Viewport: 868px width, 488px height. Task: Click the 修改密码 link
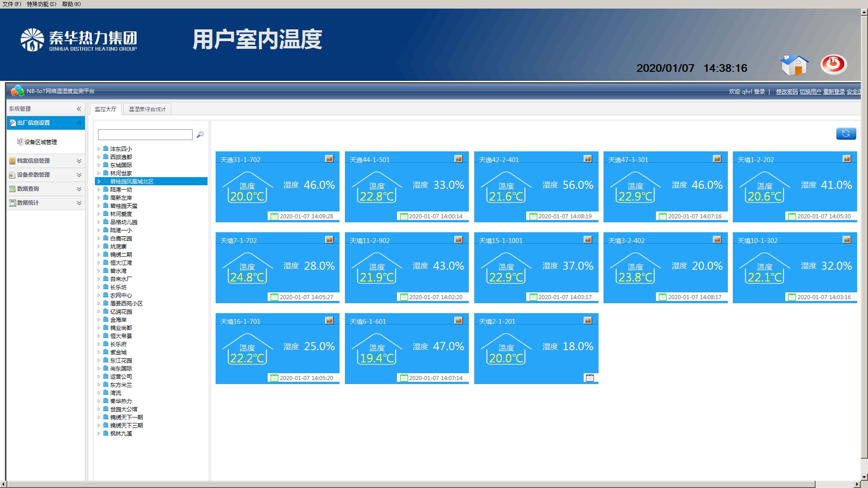pos(787,92)
